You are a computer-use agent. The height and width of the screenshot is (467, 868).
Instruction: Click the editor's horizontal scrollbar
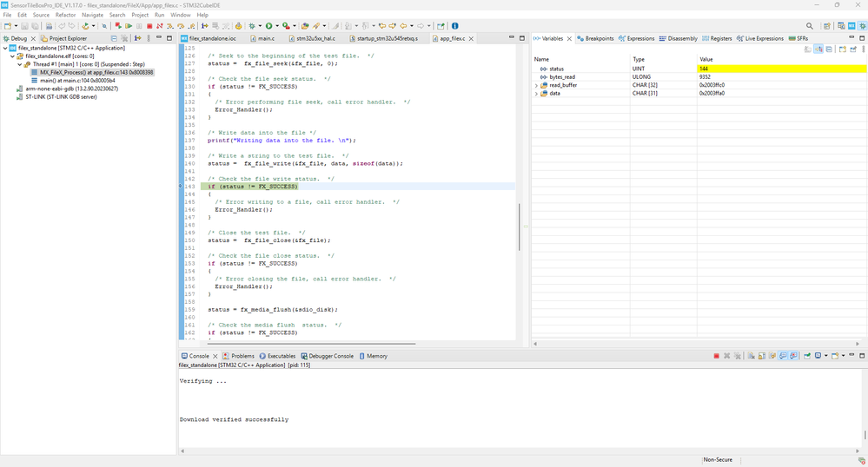[311, 344]
